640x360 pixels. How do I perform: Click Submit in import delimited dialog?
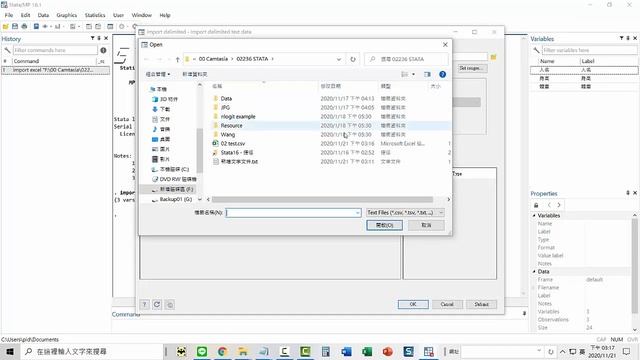(482, 304)
